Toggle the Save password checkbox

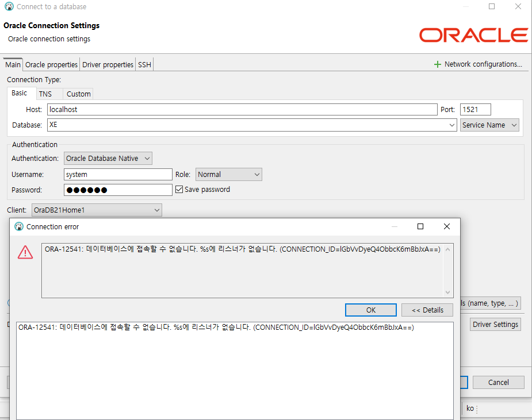click(179, 190)
